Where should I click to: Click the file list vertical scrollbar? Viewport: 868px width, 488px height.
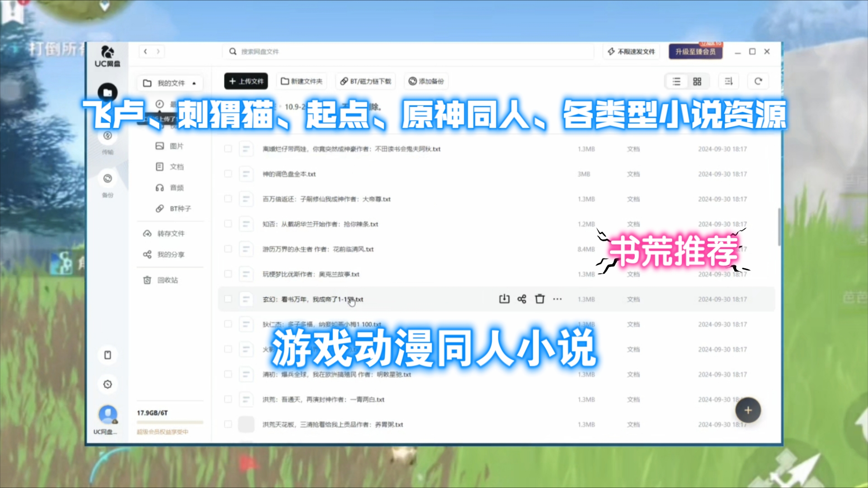[x=779, y=227]
